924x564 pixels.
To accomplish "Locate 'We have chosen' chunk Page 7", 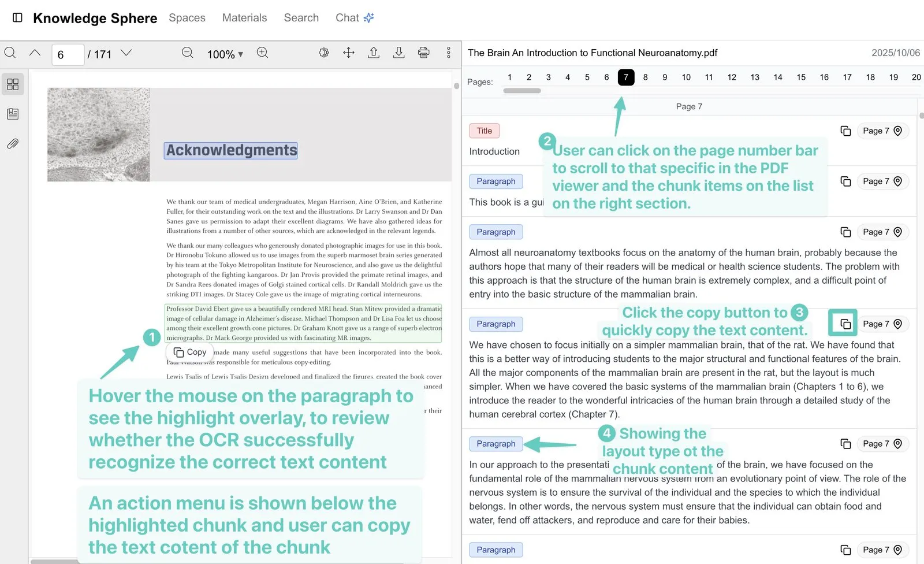I will (882, 324).
